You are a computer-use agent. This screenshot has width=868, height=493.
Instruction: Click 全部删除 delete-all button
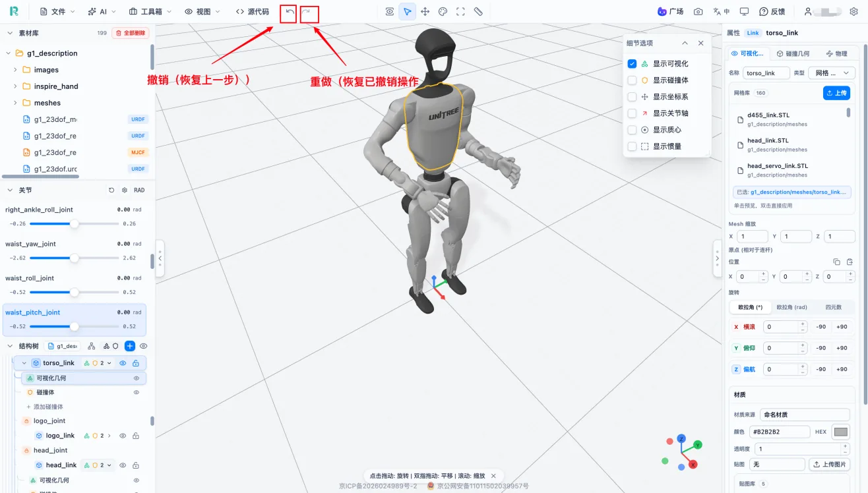tap(130, 33)
